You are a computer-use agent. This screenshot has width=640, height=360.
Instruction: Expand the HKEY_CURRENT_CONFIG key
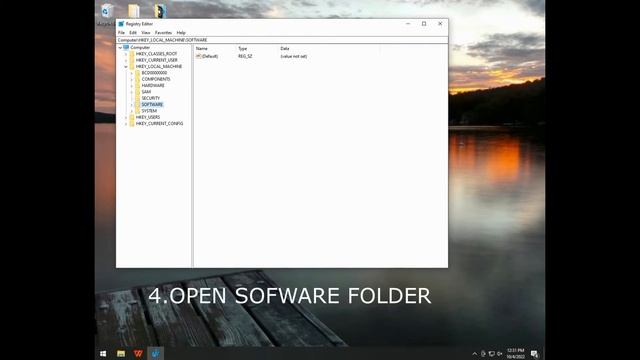point(126,123)
